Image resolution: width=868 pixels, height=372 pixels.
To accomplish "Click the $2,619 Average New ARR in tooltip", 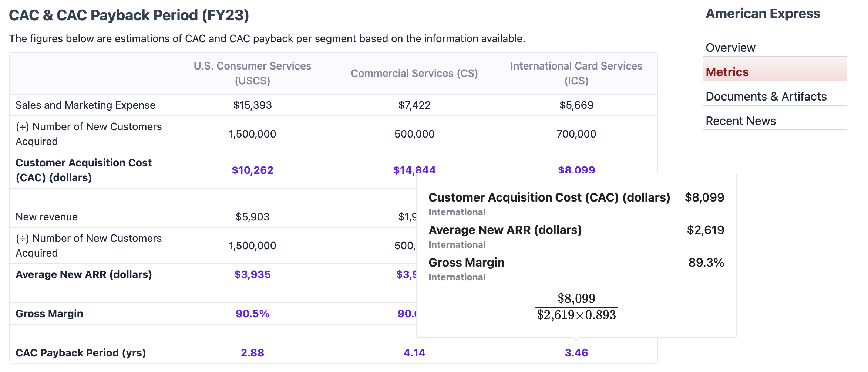I will [x=705, y=230].
